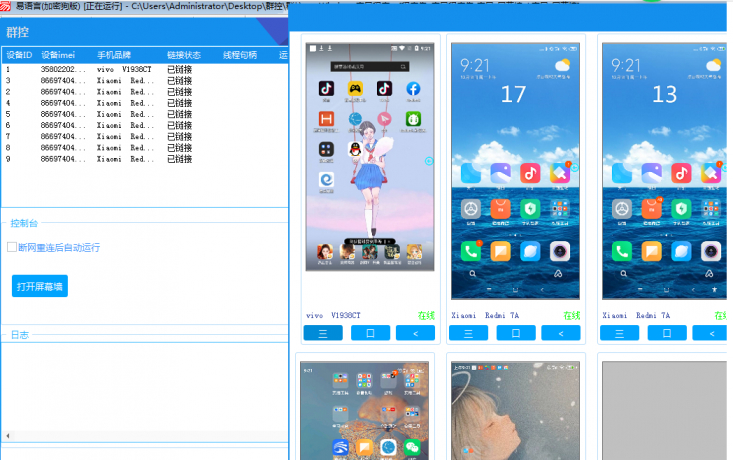This screenshot has width=733, height=460.
Task: Click the menu button under vivo V1938CT
Action: point(323,333)
